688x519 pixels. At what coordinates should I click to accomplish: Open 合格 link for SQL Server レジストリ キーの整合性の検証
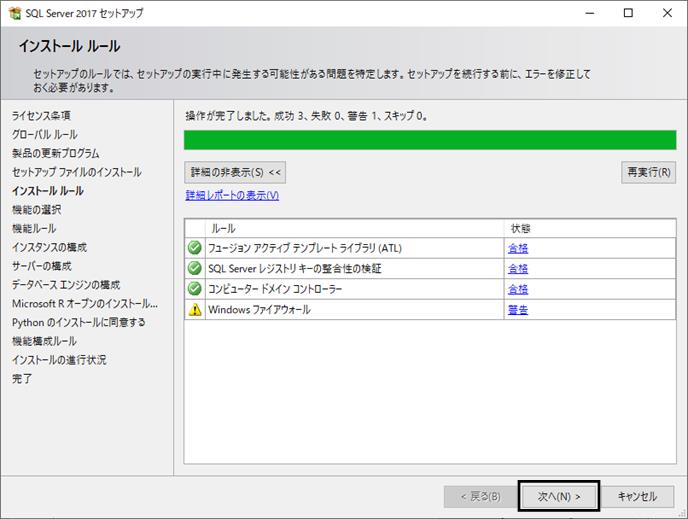[x=518, y=268]
